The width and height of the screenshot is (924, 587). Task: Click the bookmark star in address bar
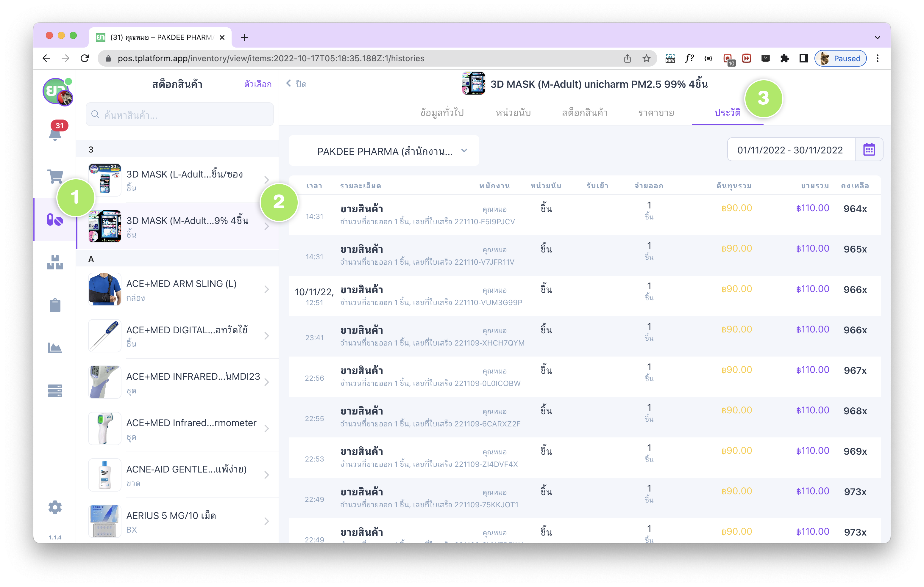point(647,58)
